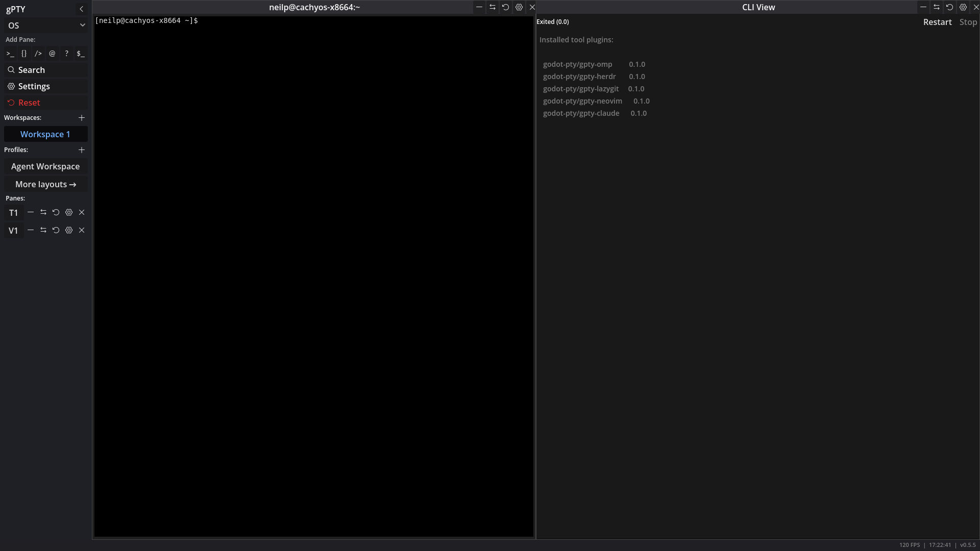Click the reload icon in the CLI View title bar
The height and width of the screenshot is (551, 980).
(950, 7)
